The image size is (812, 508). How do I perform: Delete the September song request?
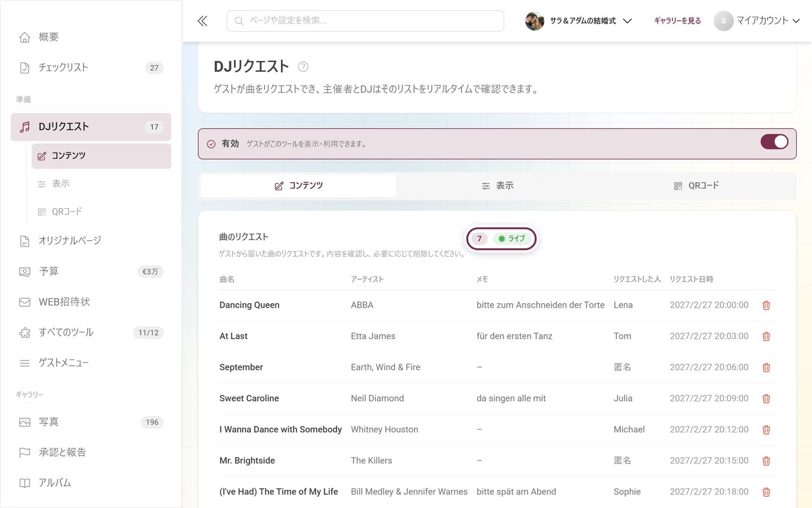point(766,367)
